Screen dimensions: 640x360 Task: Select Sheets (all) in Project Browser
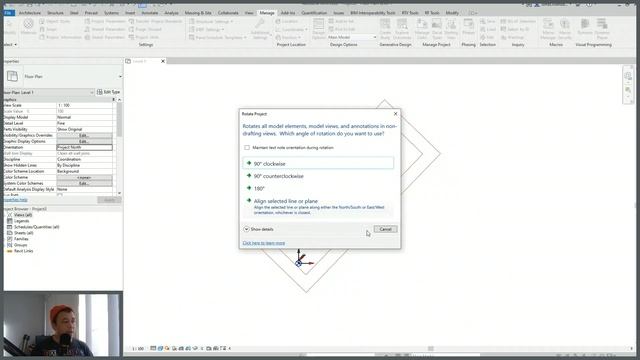(24, 233)
